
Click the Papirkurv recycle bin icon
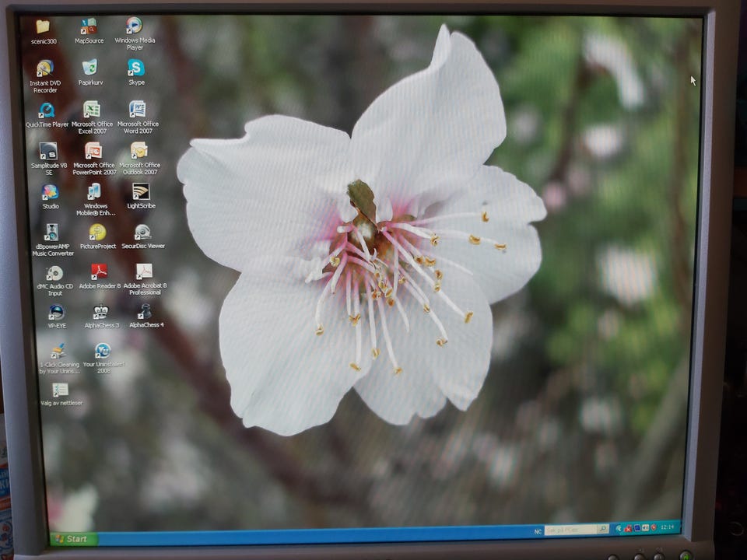tap(90, 68)
